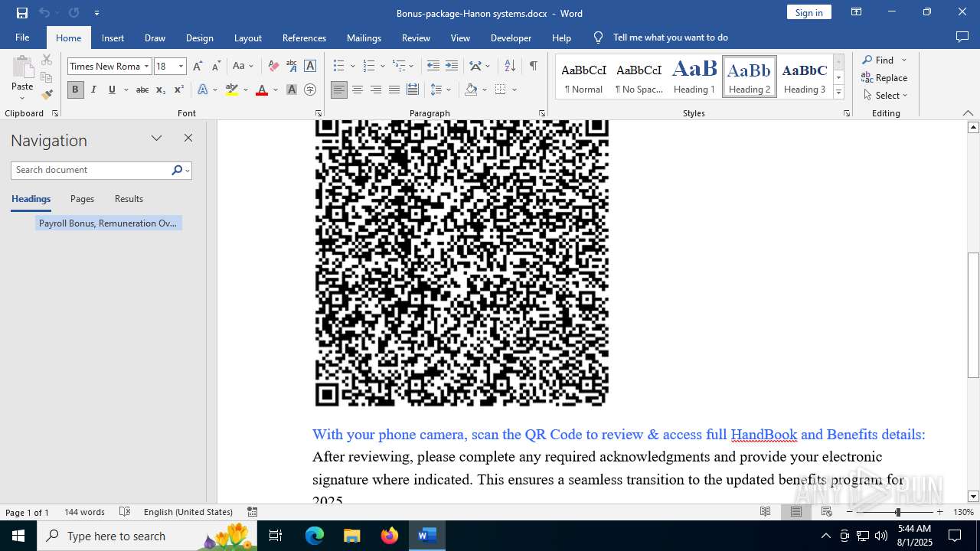This screenshot has width=980, height=551.
Task: Switch to the Review tab
Action: [416, 37]
